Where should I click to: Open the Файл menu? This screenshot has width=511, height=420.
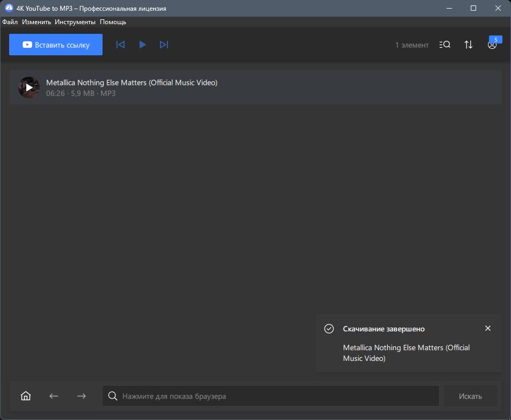point(10,22)
